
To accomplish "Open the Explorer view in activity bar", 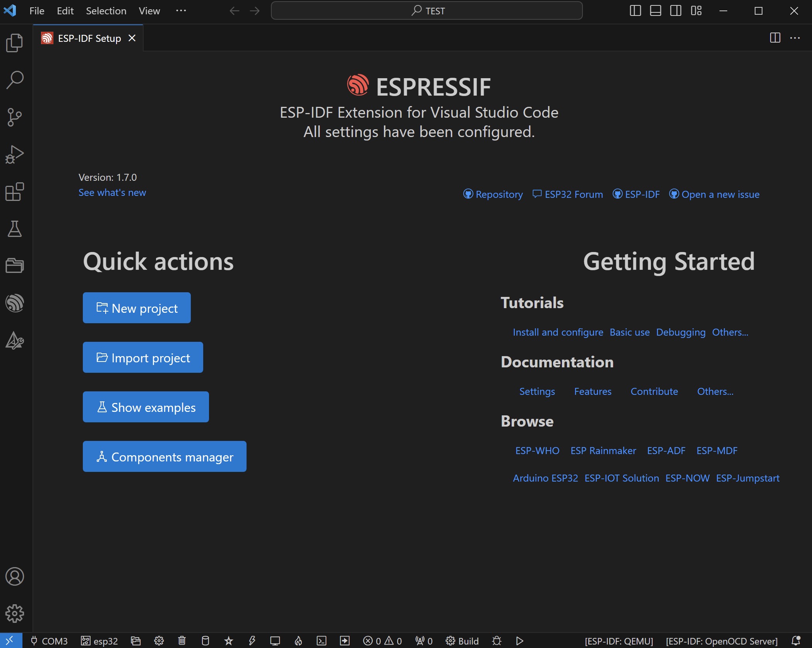I will pos(15,43).
